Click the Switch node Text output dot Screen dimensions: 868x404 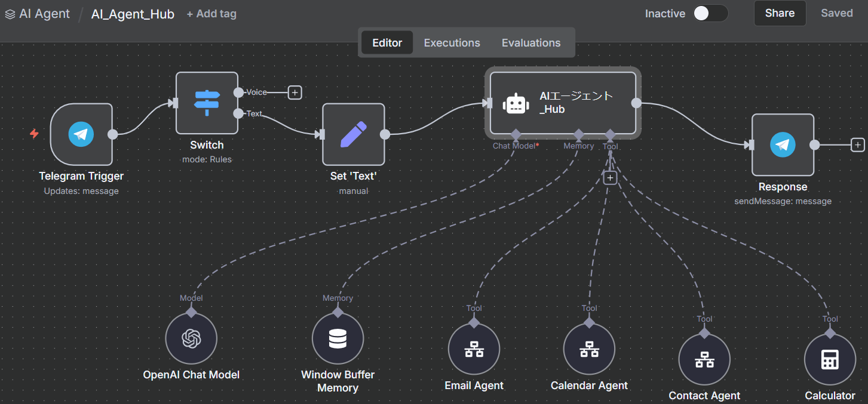[238, 113]
